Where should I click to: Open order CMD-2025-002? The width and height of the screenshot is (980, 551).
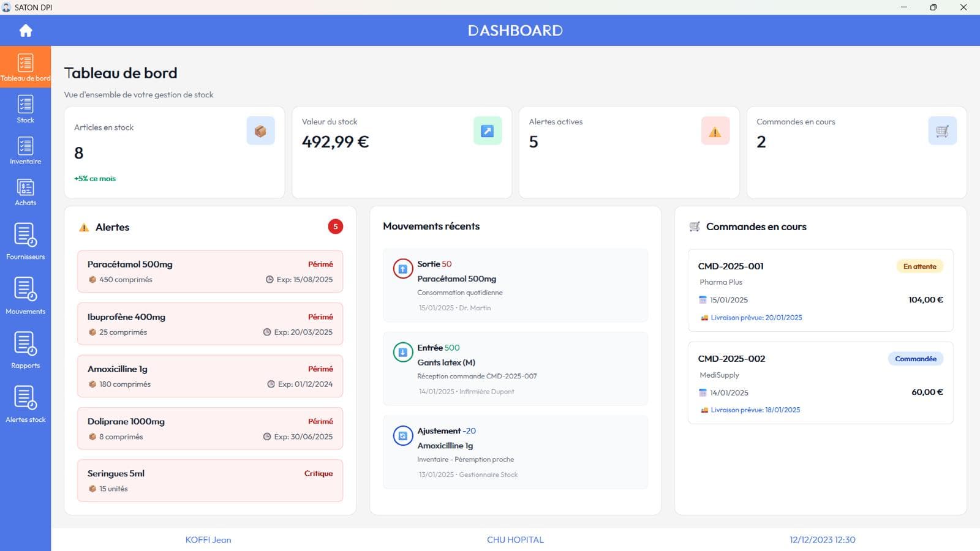point(820,383)
